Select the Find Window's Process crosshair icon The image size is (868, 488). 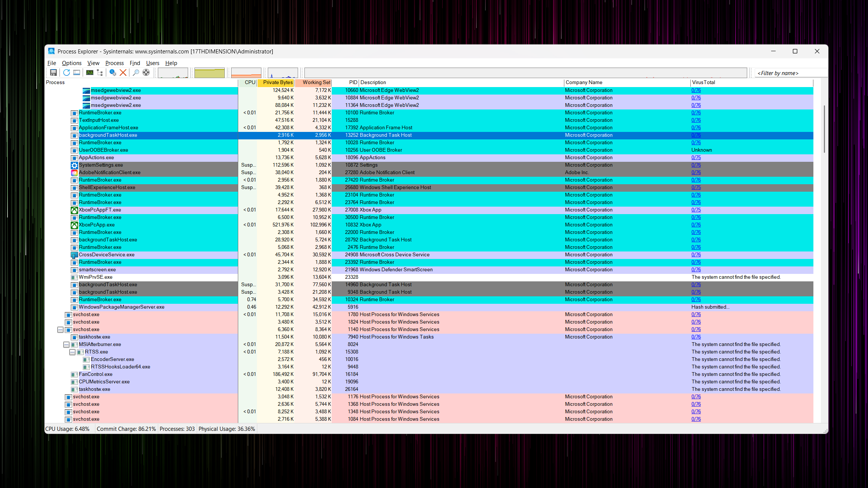click(x=146, y=73)
